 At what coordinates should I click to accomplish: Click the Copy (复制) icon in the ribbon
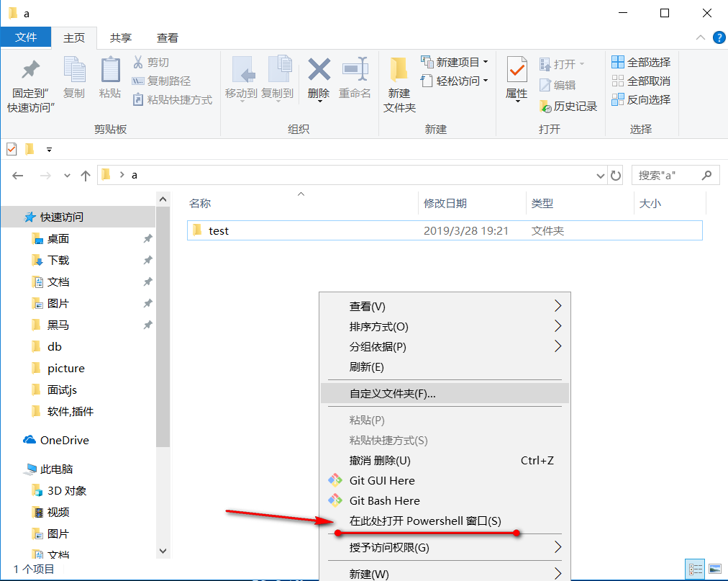pyautogui.click(x=73, y=77)
